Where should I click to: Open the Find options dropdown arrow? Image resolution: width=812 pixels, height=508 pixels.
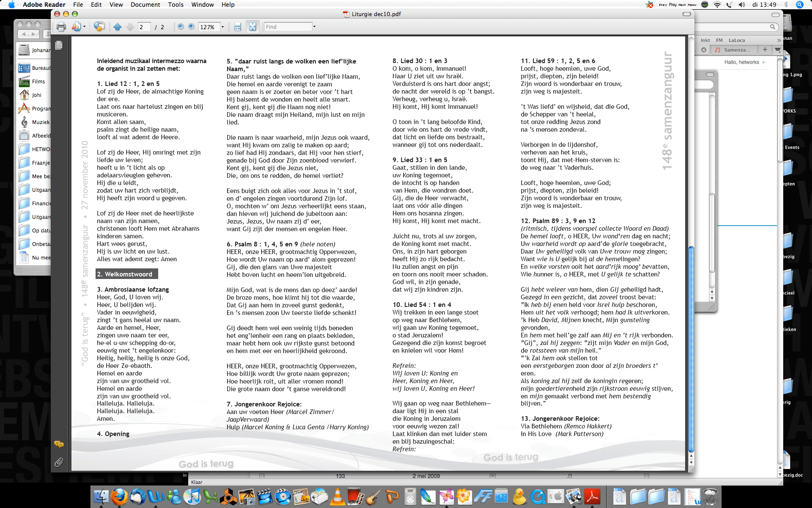tap(314, 27)
